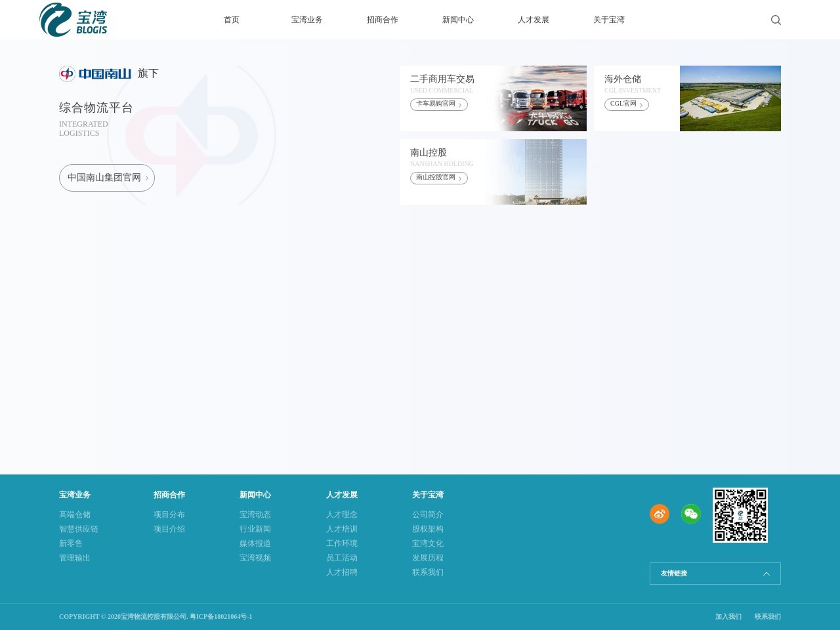This screenshot has height=630, width=840.
Task: Open footer link 工作环境
Action: [342, 543]
